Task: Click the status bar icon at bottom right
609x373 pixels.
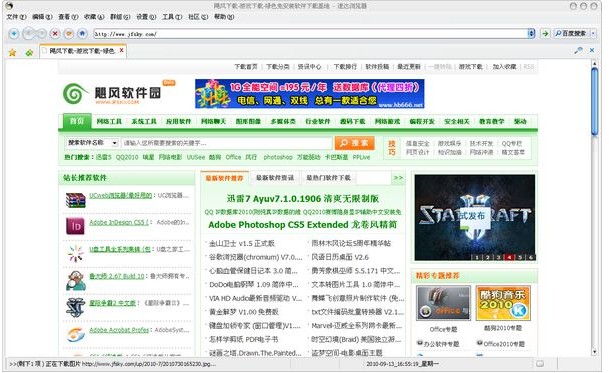Action: (x=540, y=364)
